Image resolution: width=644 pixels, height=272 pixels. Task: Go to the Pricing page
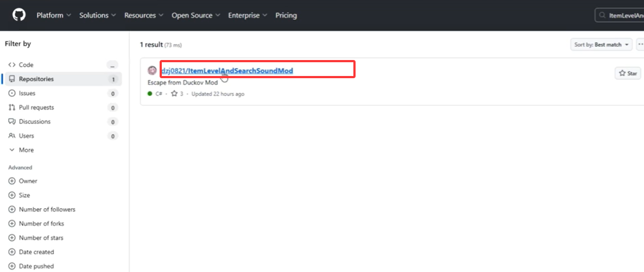pos(286,15)
